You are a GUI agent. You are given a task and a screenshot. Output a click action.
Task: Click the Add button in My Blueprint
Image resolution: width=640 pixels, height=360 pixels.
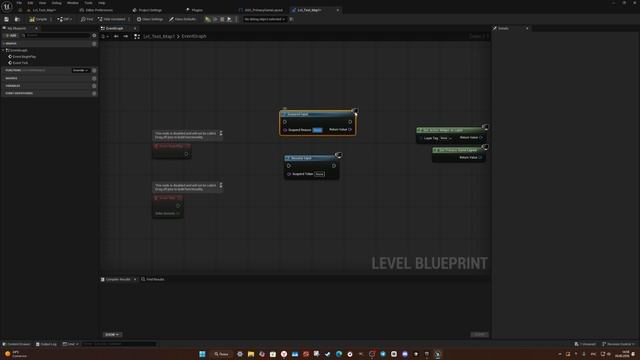11,36
